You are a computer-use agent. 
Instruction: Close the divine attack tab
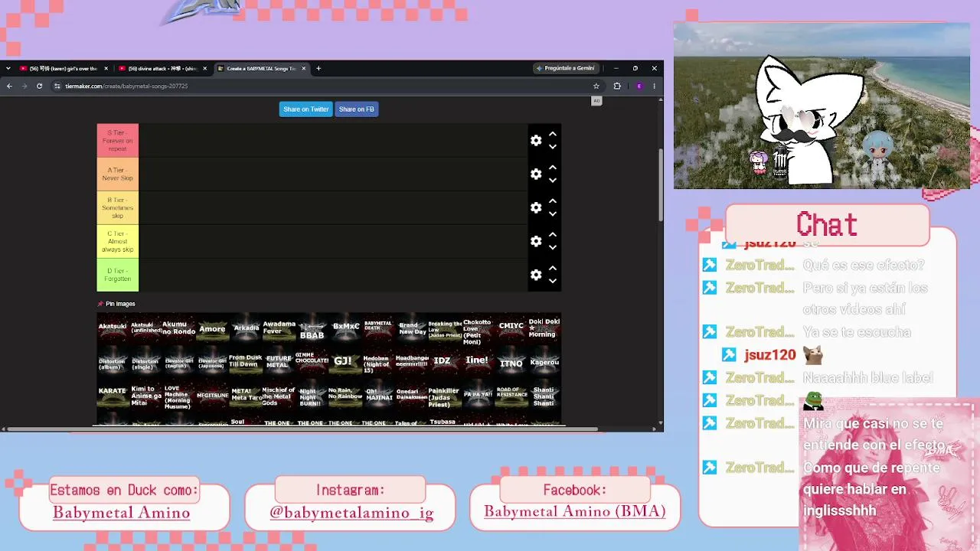pos(204,69)
